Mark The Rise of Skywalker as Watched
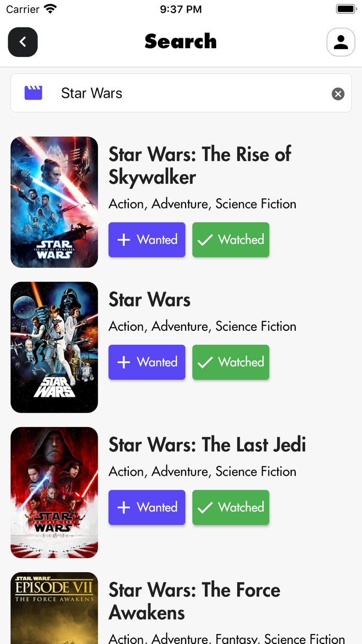Screen dimensions: 362x644 pos(231,240)
